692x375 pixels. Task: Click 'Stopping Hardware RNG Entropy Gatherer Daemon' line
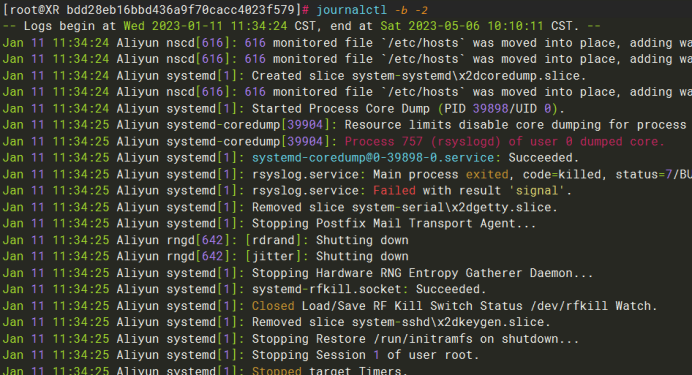click(x=297, y=273)
